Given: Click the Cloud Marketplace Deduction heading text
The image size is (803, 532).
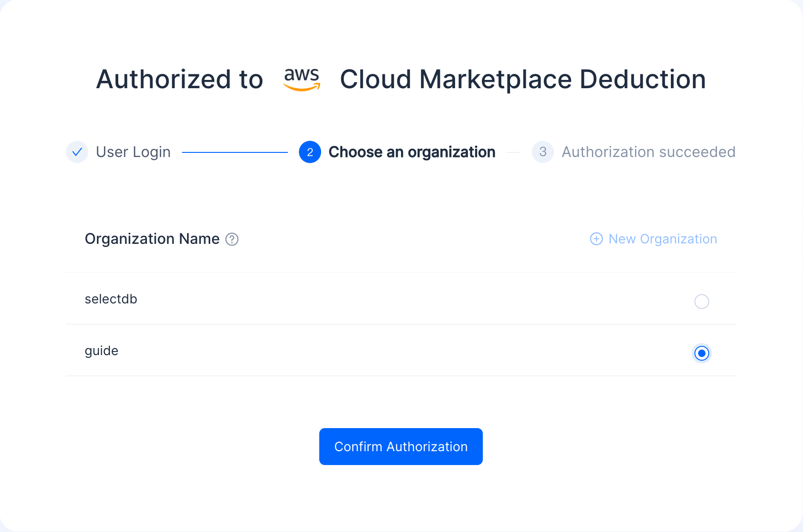Looking at the screenshot, I should (x=523, y=79).
